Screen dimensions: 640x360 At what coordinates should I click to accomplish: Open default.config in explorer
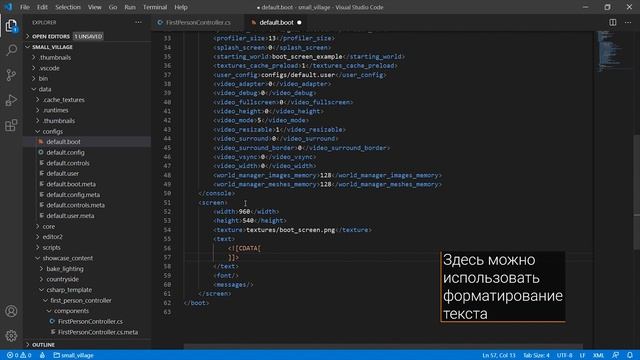point(65,152)
